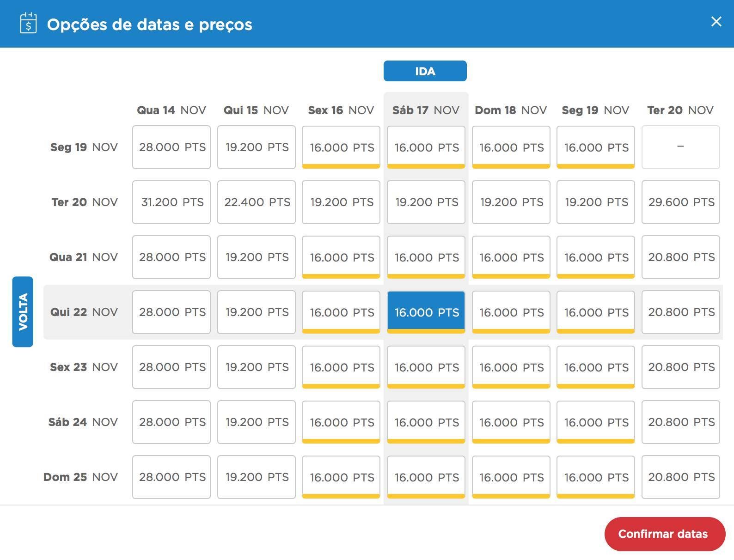Image resolution: width=734 pixels, height=560 pixels.
Task: Select Qua 14 outbound, Sáb 24 return
Action: [x=171, y=422]
